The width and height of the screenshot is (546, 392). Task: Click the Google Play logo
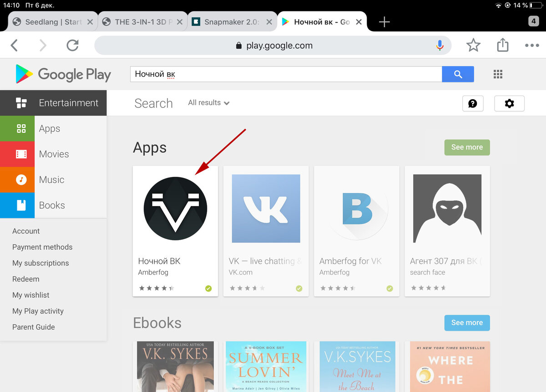point(63,74)
